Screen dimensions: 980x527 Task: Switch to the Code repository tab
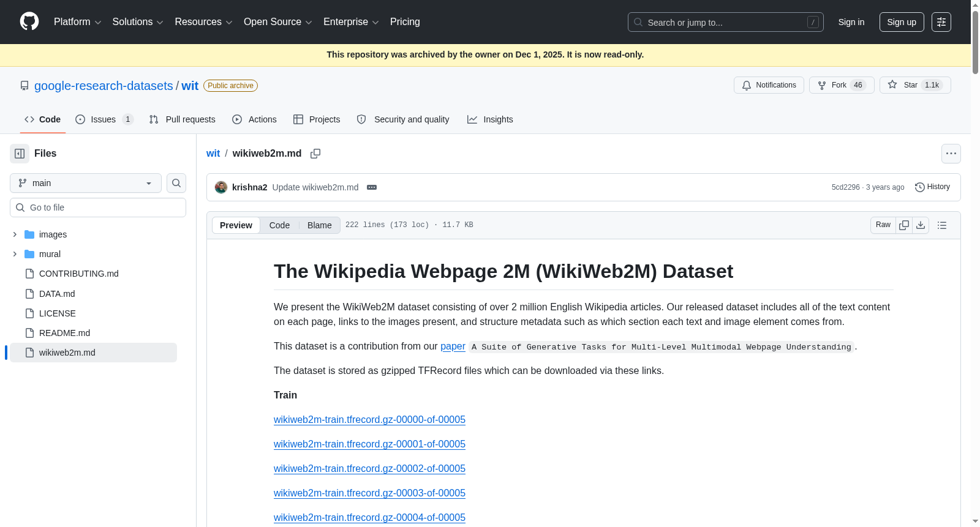click(x=43, y=119)
